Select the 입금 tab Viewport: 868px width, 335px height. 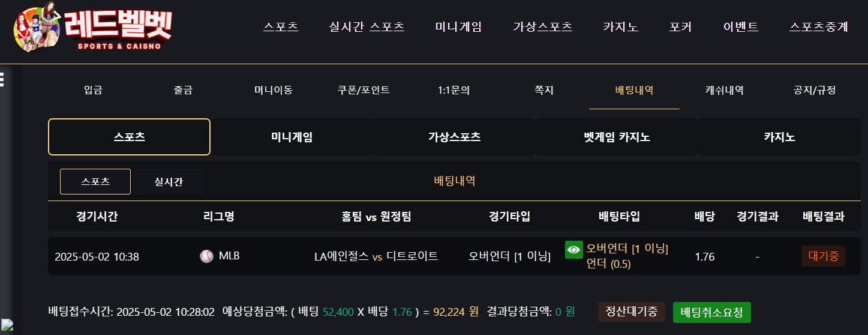tap(93, 91)
